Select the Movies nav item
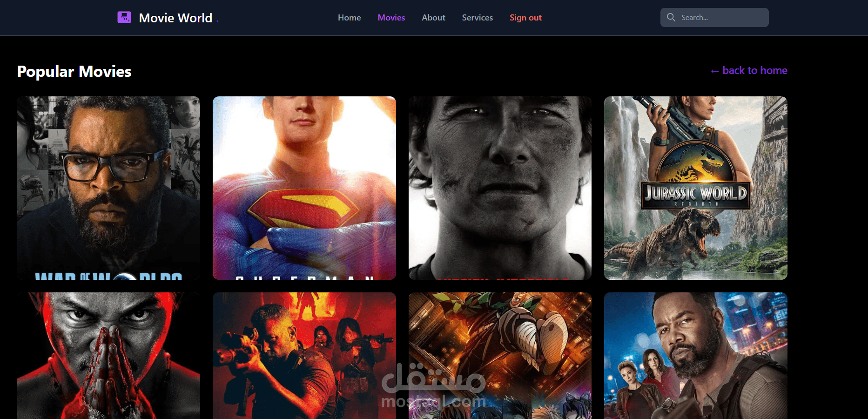 pyautogui.click(x=391, y=18)
